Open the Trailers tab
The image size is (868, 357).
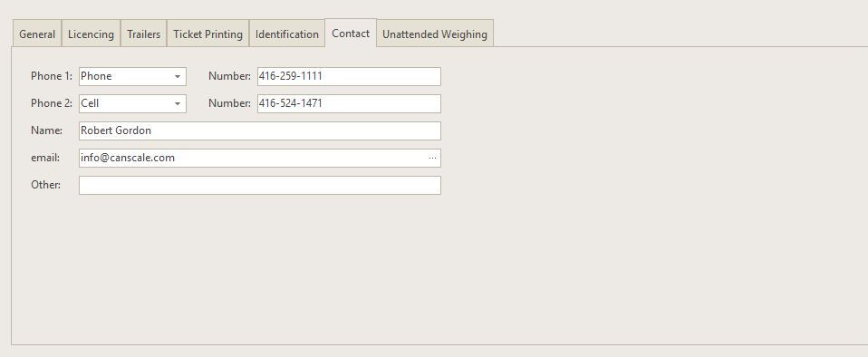click(143, 34)
